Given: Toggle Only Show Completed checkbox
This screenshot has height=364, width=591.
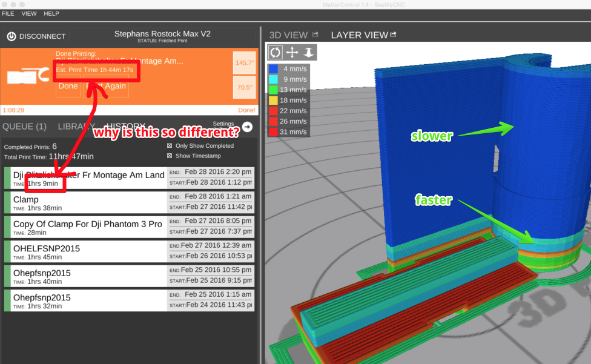Looking at the screenshot, I should 170,146.
